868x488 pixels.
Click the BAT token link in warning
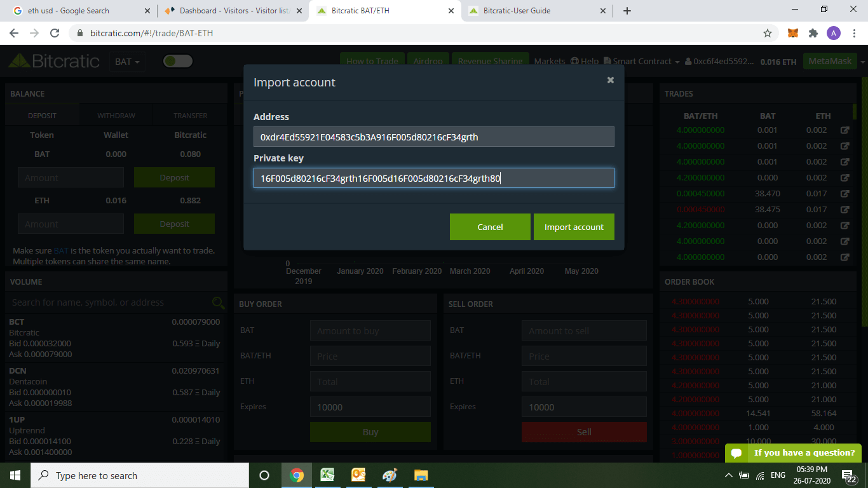(61, 250)
